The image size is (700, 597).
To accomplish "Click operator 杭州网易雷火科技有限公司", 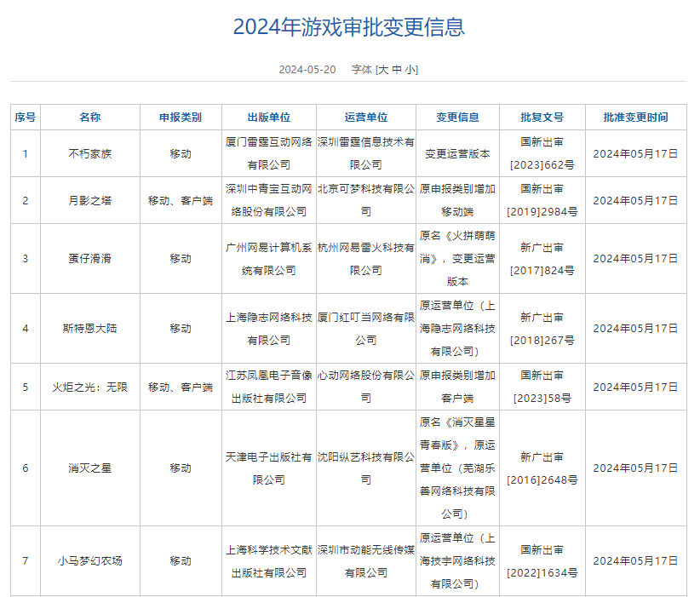I will tap(366, 259).
